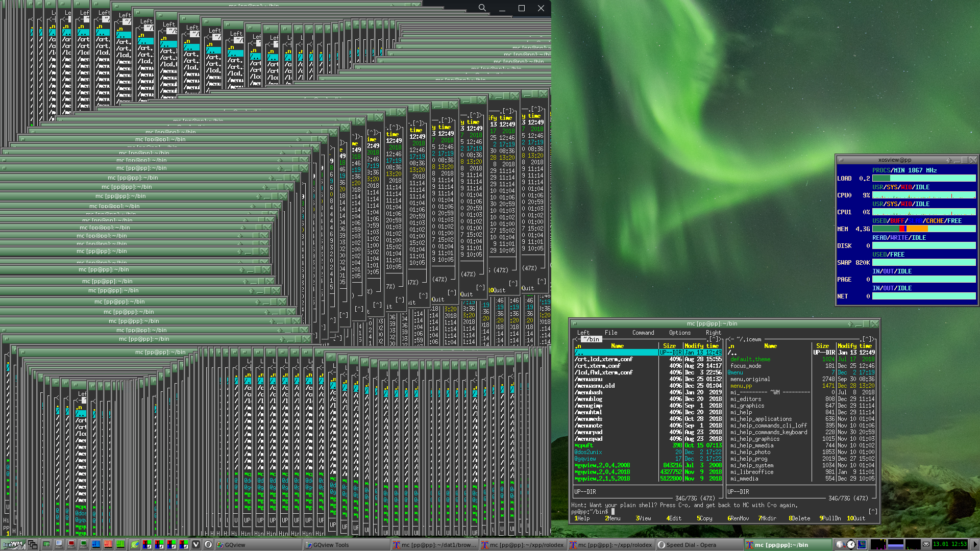Click 3View function key in mc

point(643,518)
